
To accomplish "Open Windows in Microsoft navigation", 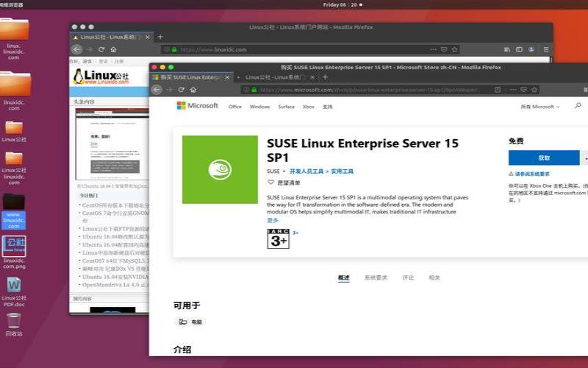I will [x=259, y=107].
